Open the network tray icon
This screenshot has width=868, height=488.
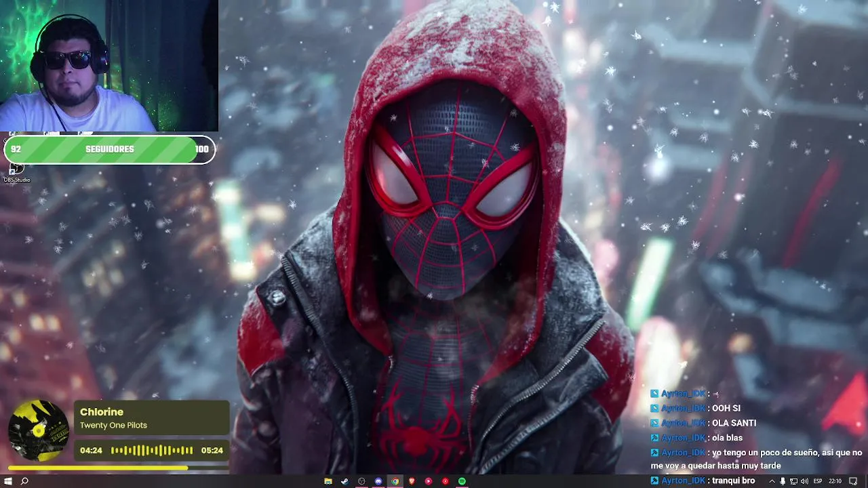click(x=793, y=481)
